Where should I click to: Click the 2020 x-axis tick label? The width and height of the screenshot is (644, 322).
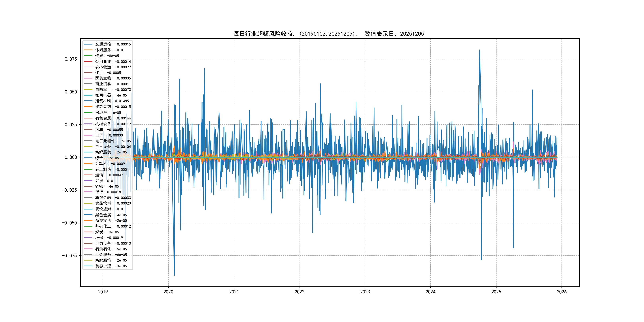click(168, 292)
